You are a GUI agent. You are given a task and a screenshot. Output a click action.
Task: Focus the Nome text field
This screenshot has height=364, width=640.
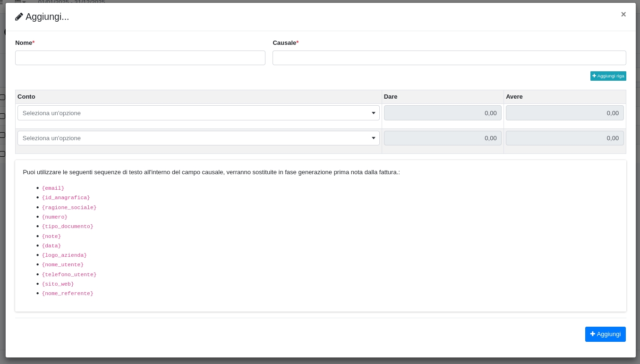[140, 58]
